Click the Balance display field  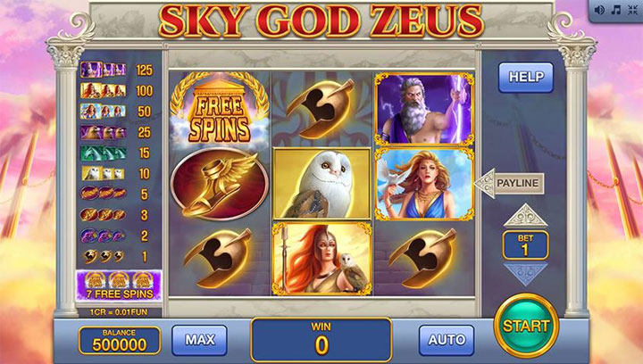120,340
